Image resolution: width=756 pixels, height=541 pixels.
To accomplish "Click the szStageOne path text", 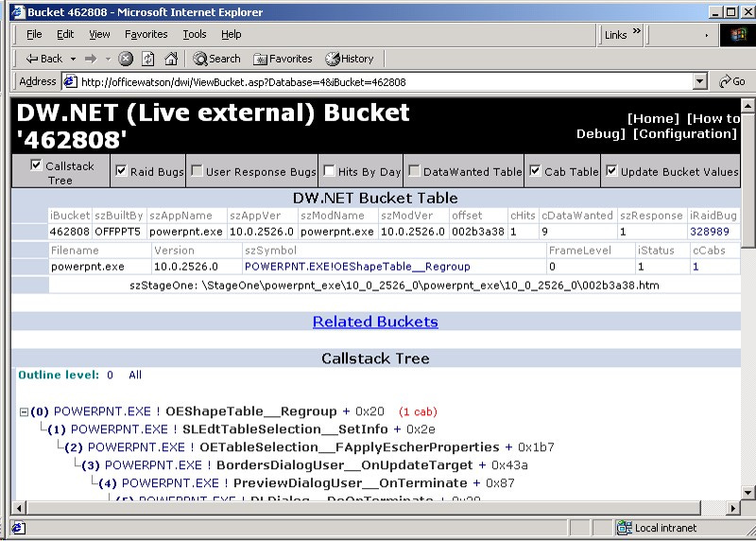I will pos(394,286).
